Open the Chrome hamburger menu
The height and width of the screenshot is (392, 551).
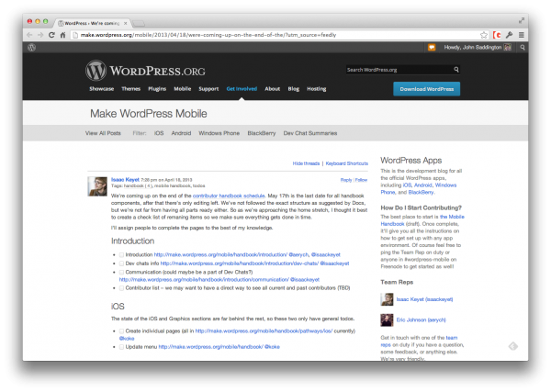[x=522, y=35]
